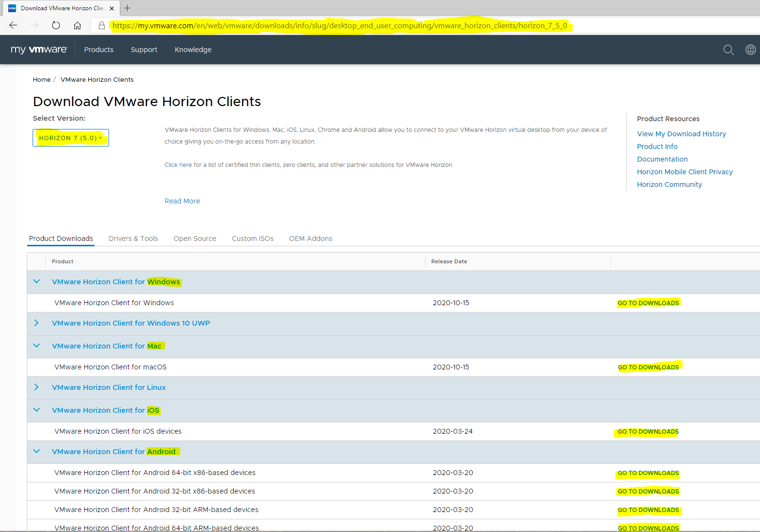Open the Products menu

click(99, 50)
